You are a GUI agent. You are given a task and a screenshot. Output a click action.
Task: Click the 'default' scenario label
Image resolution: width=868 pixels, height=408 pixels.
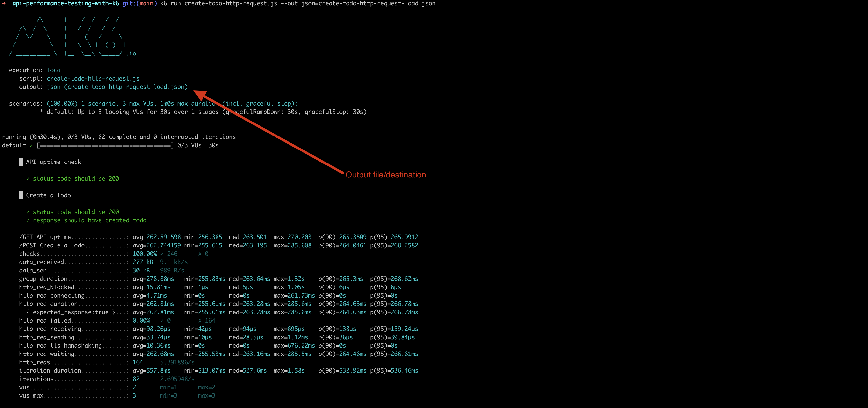[14, 145]
